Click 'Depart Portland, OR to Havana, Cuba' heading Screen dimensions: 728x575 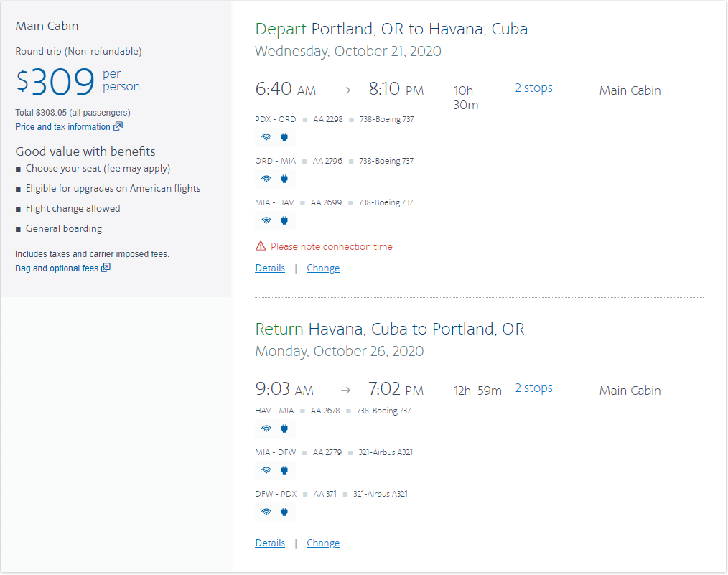[391, 29]
